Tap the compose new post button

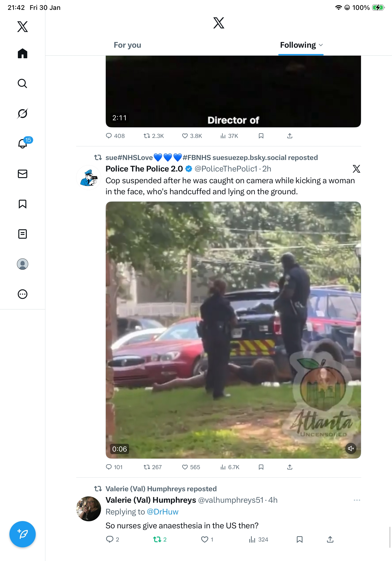[x=23, y=534]
